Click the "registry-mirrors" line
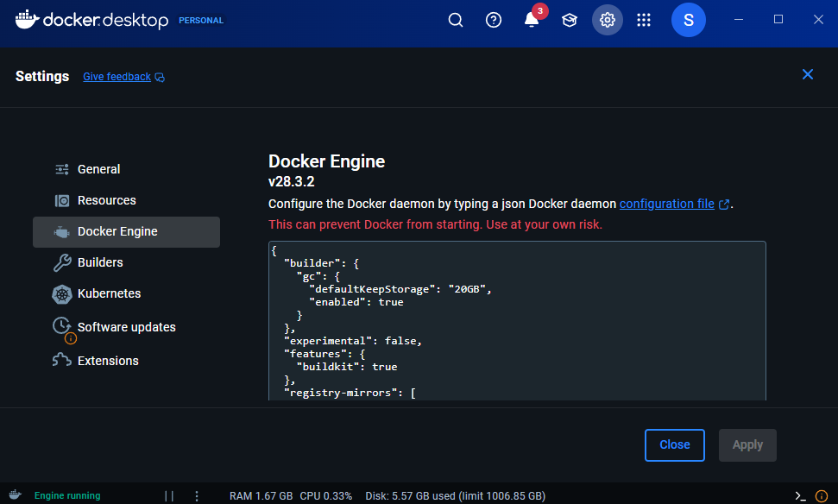The height and width of the screenshot is (504, 838). (350, 393)
